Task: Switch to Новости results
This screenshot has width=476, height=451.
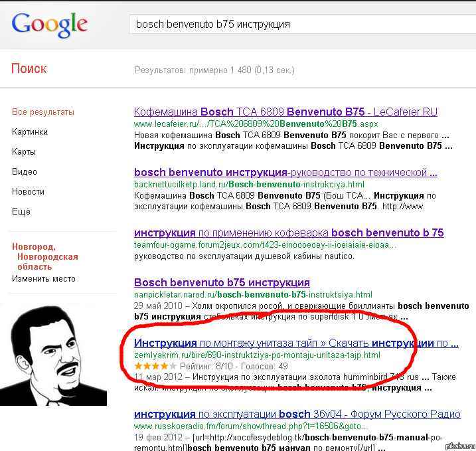Action: coord(28,192)
